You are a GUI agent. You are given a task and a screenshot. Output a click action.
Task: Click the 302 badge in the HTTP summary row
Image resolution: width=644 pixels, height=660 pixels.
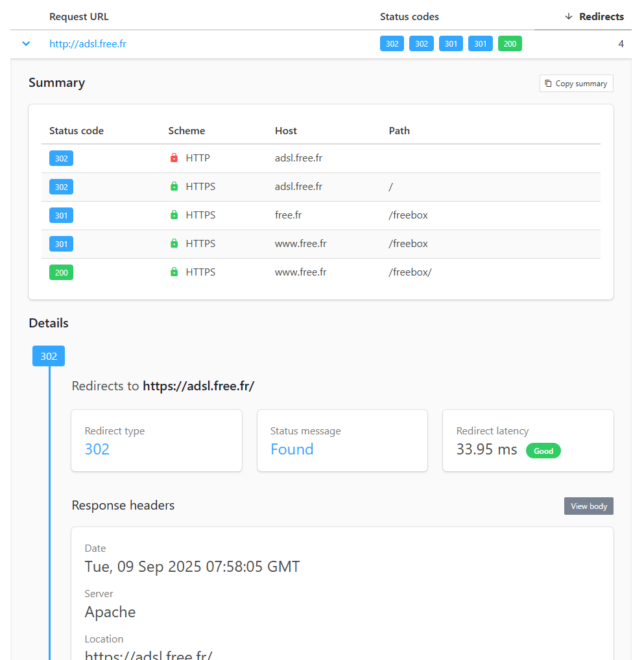[x=61, y=158]
